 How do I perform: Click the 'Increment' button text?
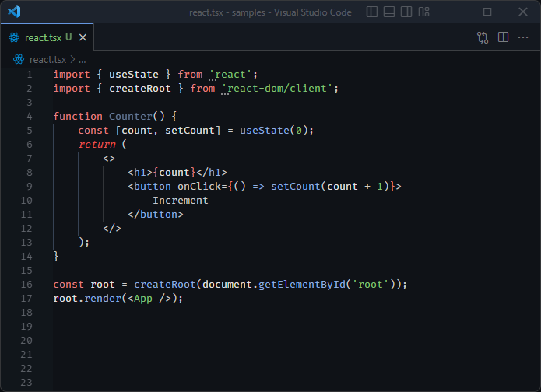point(181,201)
